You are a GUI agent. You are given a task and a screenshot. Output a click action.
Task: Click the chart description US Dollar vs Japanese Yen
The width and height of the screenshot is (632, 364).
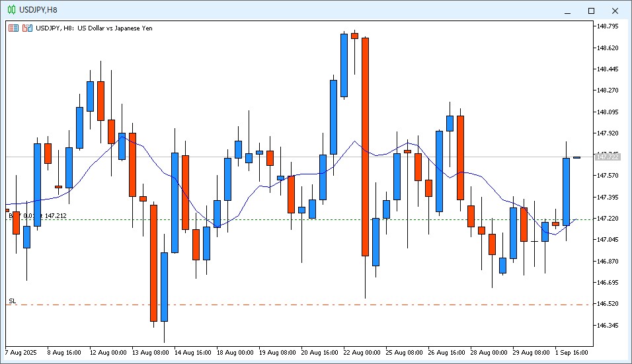pyautogui.click(x=115, y=28)
